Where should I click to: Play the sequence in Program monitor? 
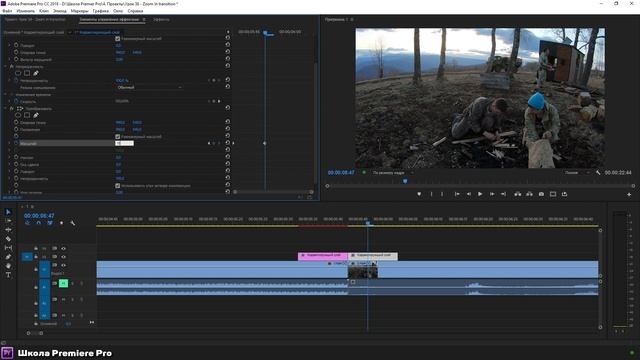point(480,194)
